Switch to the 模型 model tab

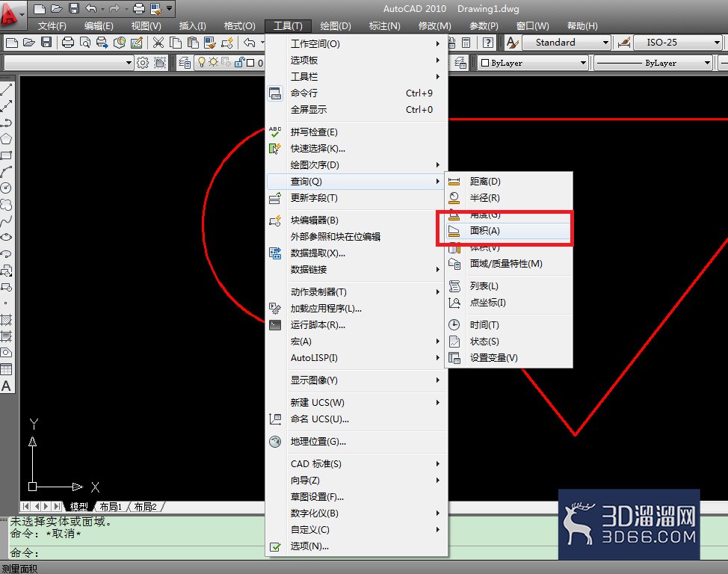coord(78,507)
